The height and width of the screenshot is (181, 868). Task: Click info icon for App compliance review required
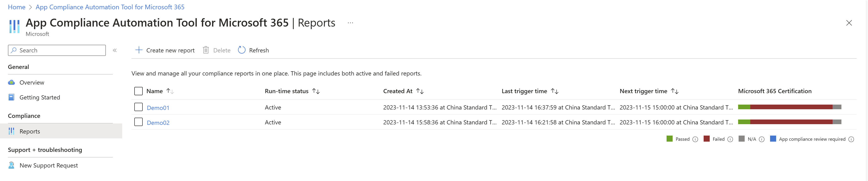851,139
